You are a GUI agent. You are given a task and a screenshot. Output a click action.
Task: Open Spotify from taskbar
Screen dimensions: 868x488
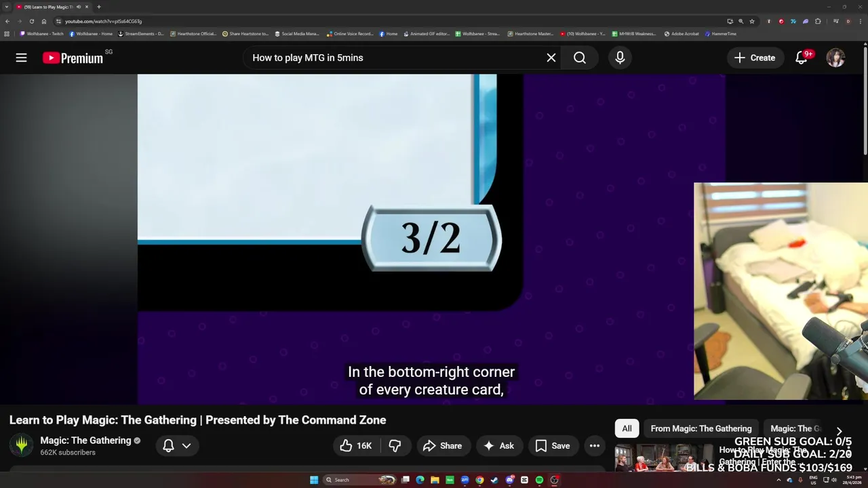click(x=539, y=480)
